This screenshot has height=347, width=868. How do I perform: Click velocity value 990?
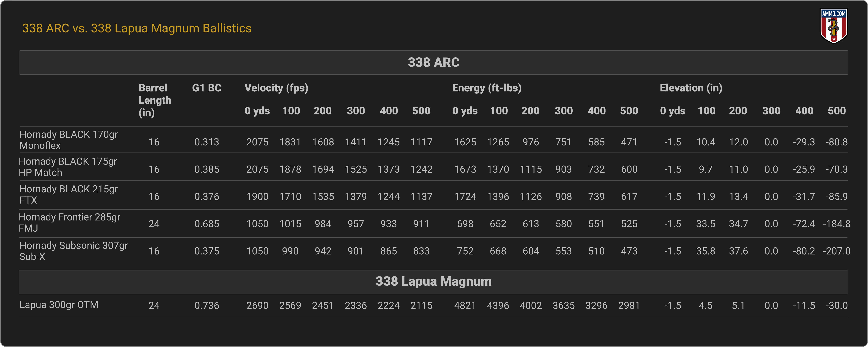[290, 251]
